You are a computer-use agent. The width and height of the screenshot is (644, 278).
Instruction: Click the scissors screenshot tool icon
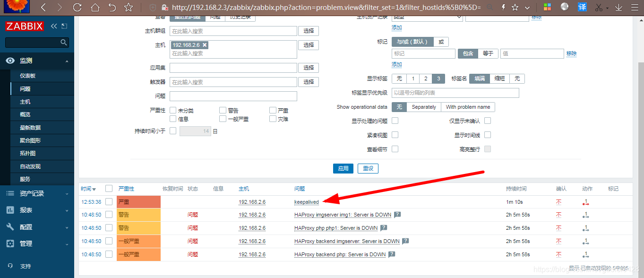coord(599,8)
